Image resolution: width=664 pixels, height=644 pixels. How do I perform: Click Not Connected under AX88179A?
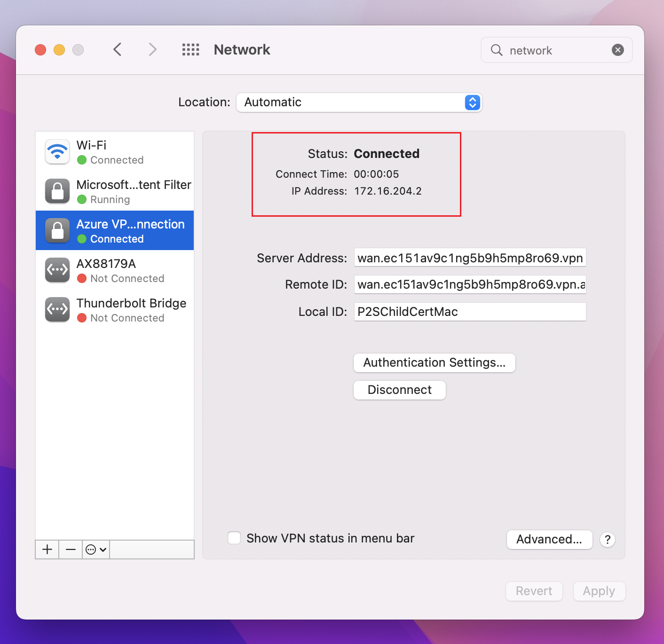tap(127, 278)
